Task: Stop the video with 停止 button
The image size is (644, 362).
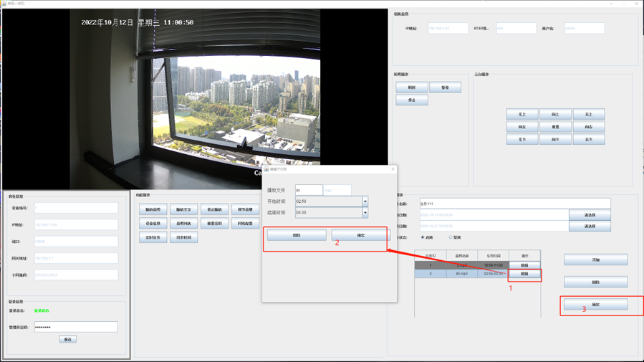Action: coord(411,100)
